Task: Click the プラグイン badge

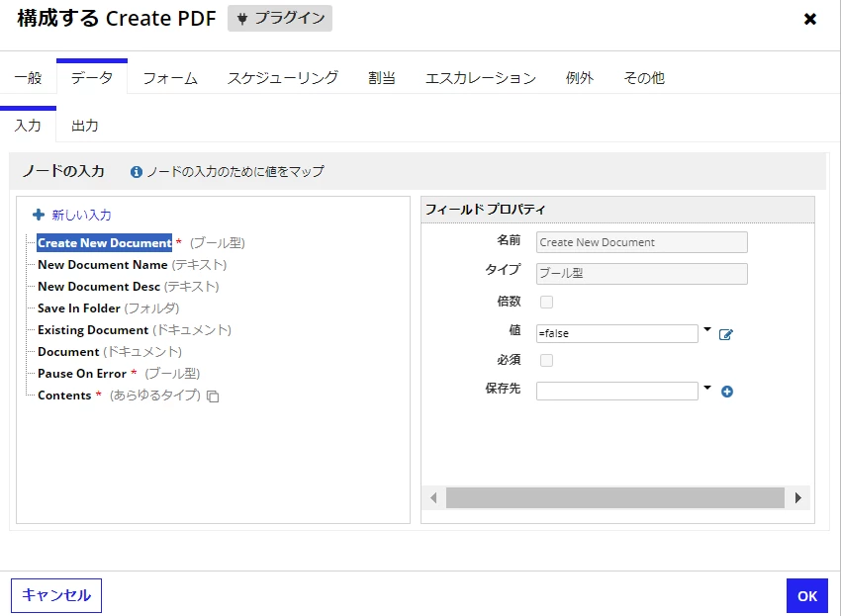Action: [280, 18]
